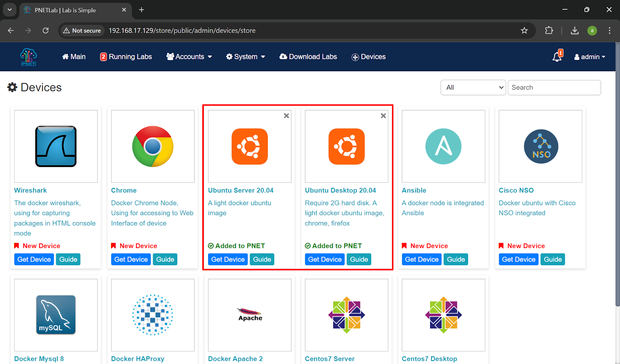Click the Not secure site info badge

coord(82,31)
